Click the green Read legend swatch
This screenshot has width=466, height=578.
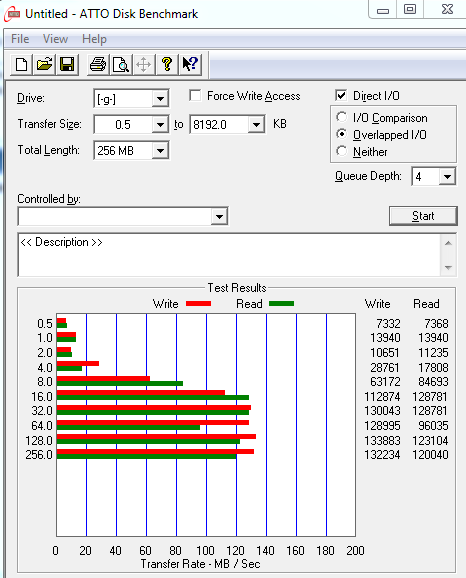(x=282, y=304)
